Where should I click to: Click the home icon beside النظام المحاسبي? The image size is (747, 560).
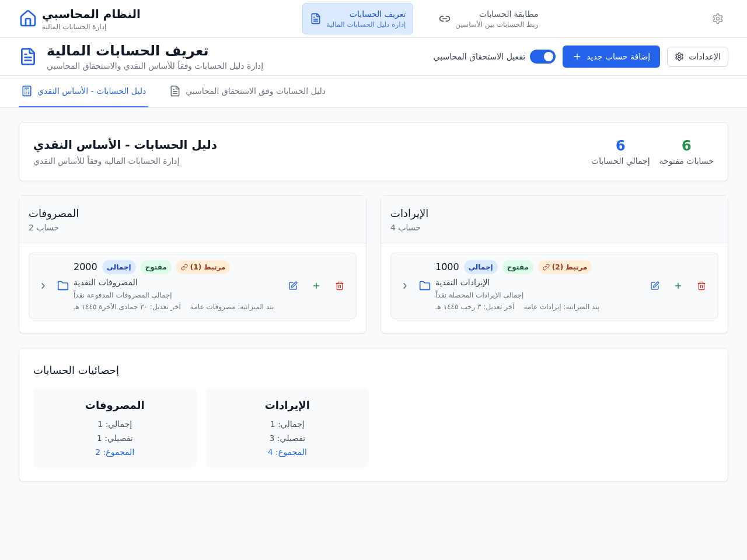(x=28, y=19)
